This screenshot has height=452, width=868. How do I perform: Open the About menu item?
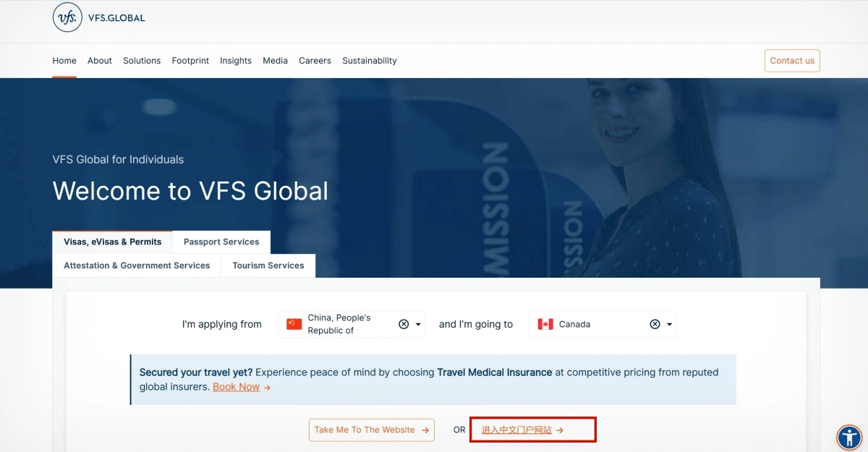coord(100,61)
